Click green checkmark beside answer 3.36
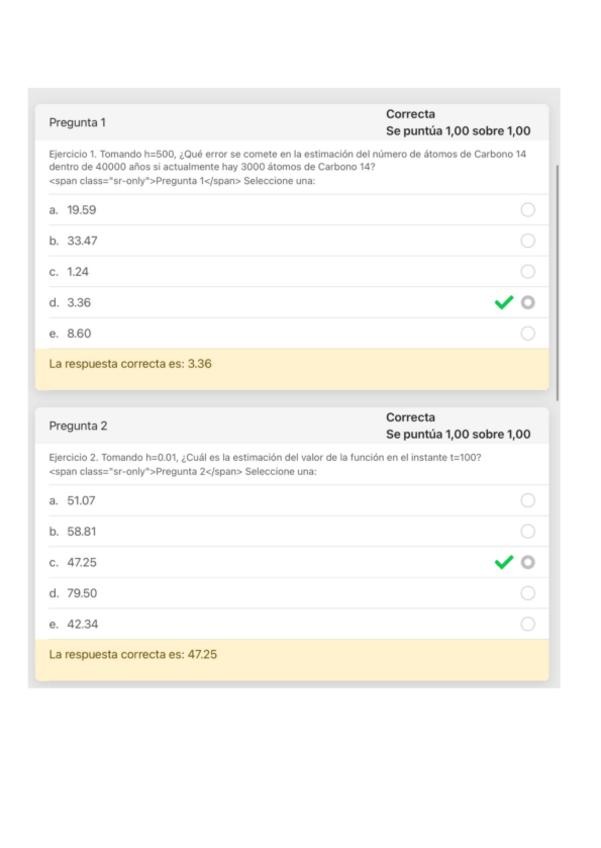 [x=504, y=302]
